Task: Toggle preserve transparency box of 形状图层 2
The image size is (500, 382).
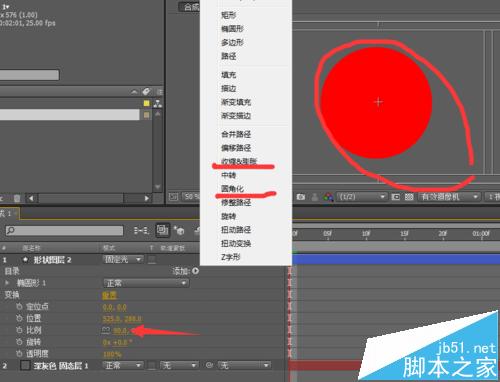Action: [152, 260]
